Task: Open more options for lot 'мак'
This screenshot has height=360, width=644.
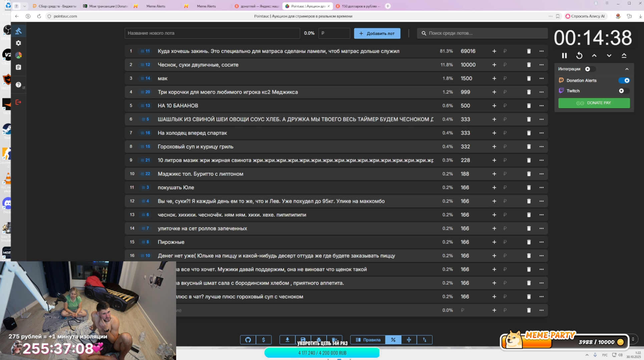Action: 542,78
